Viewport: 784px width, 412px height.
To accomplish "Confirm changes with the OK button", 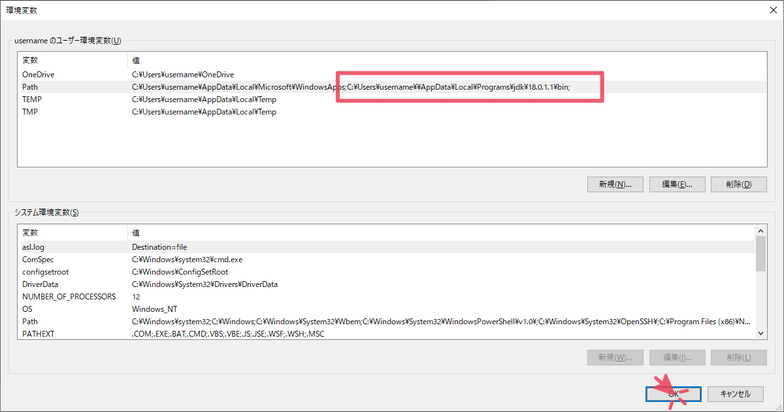I will pyautogui.click(x=673, y=394).
